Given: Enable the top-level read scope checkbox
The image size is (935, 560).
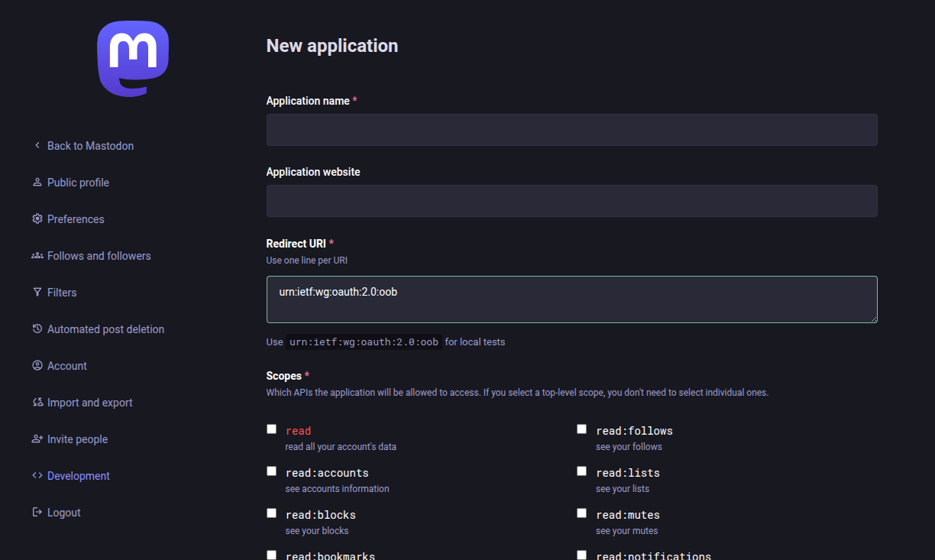Looking at the screenshot, I should click(271, 429).
